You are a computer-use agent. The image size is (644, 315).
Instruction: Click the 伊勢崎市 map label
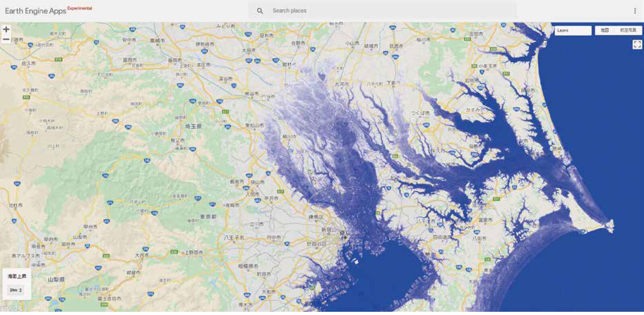(204, 44)
